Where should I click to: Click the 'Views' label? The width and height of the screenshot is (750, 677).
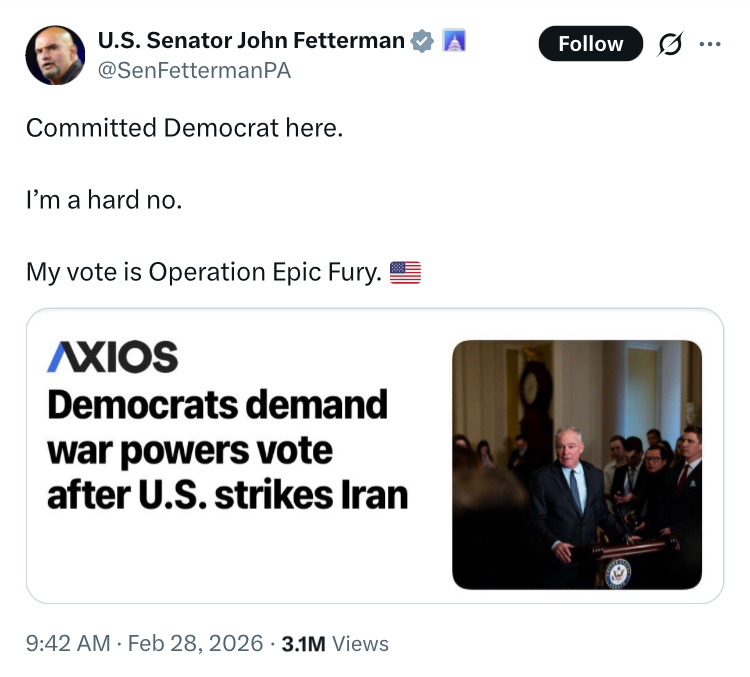pyautogui.click(x=360, y=643)
